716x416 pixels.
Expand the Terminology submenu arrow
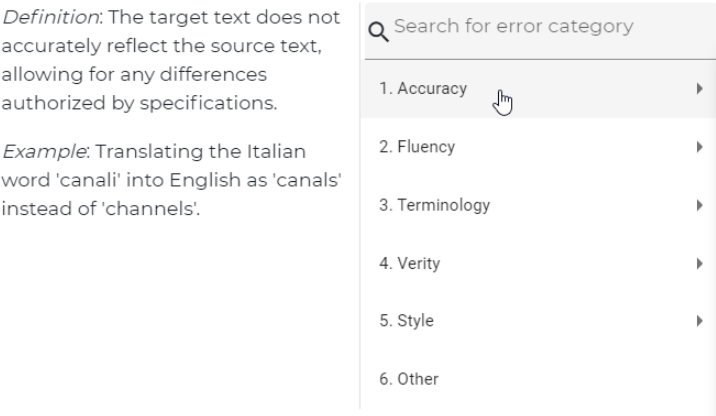(700, 205)
